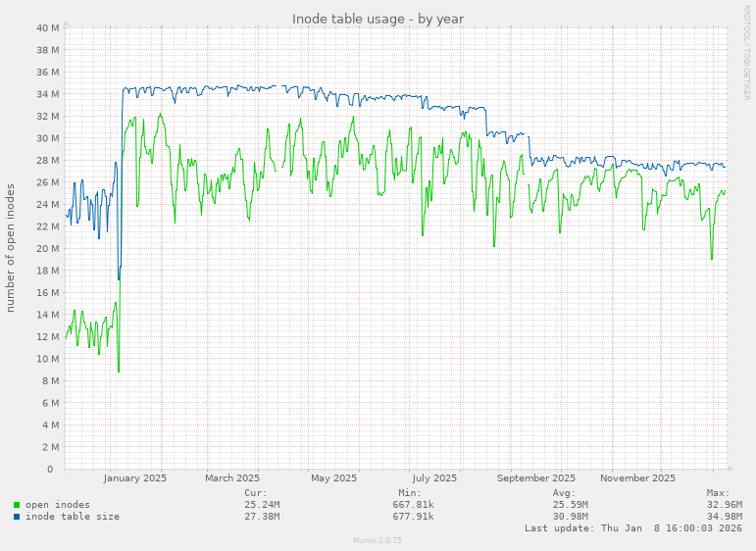Click the 'May 2025' axis label
Viewport: 756px width, 551px height.
[333, 478]
